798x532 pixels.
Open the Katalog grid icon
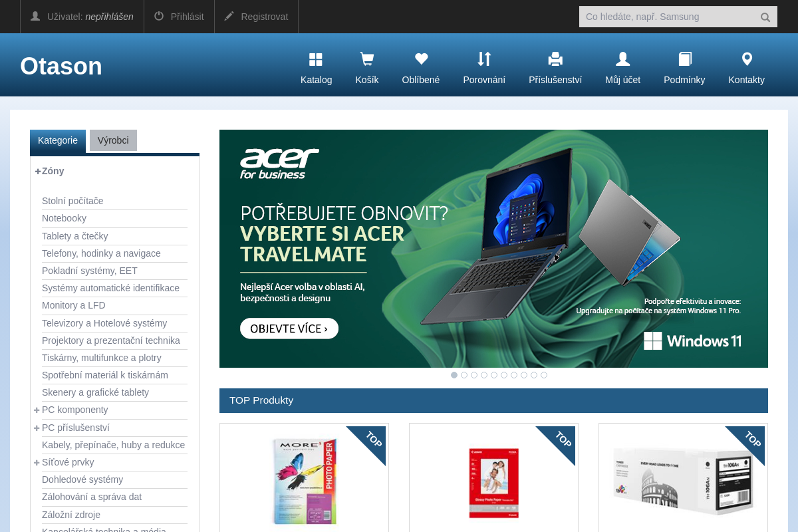[x=316, y=60]
